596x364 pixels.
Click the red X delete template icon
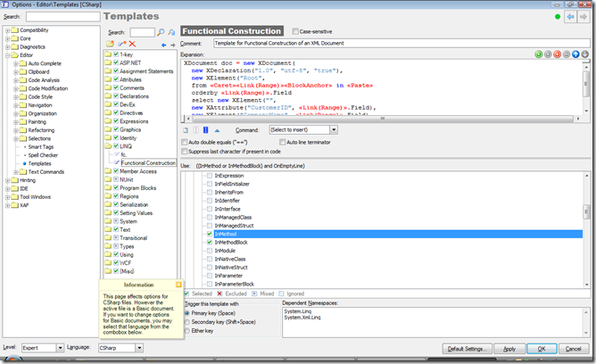[132, 44]
